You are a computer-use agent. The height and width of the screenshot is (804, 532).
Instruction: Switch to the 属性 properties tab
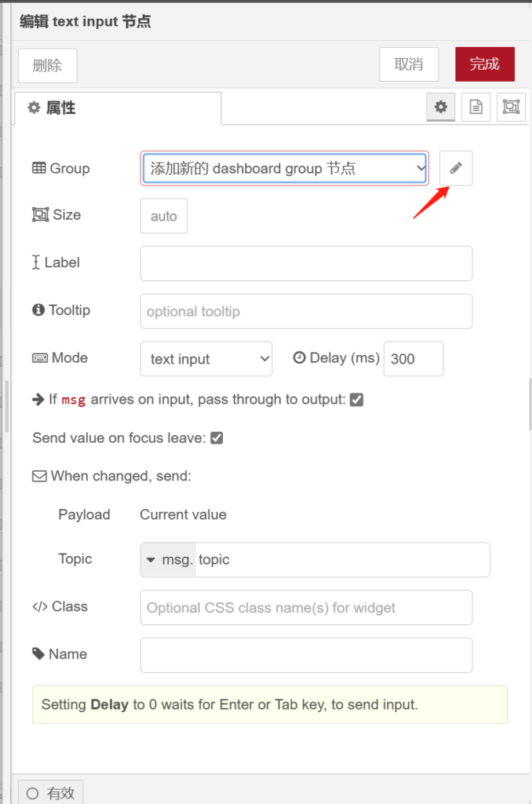(x=118, y=108)
